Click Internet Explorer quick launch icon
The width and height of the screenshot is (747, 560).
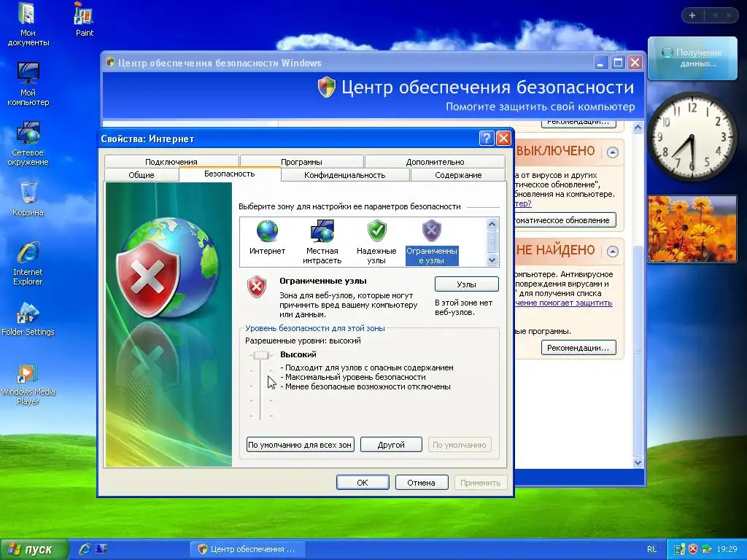click(x=85, y=549)
